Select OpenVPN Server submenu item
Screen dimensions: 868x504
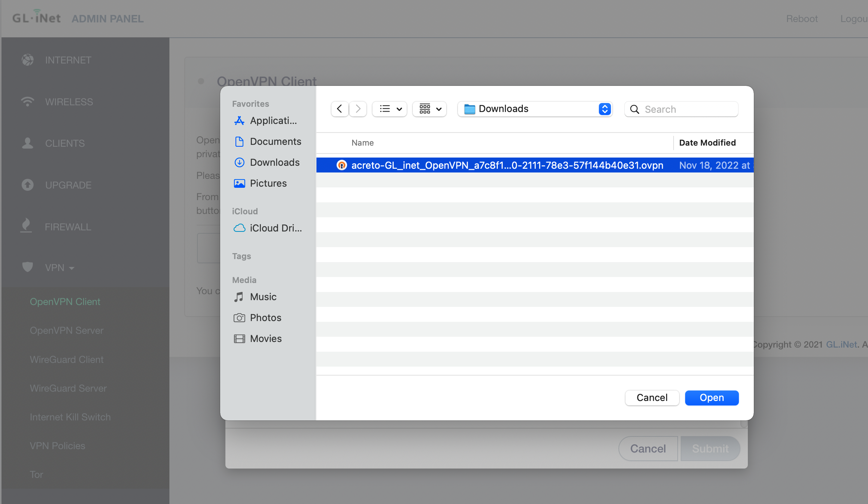pyautogui.click(x=67, y=330)
